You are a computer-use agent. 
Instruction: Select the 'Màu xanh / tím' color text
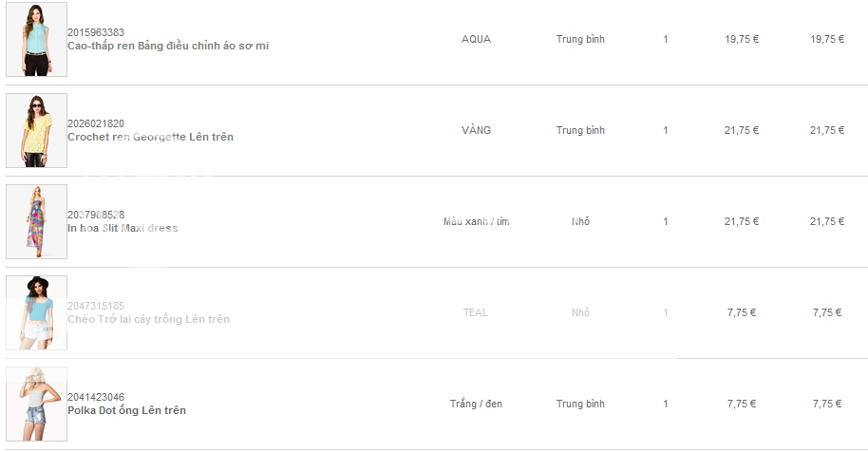[x=476, y=221]
